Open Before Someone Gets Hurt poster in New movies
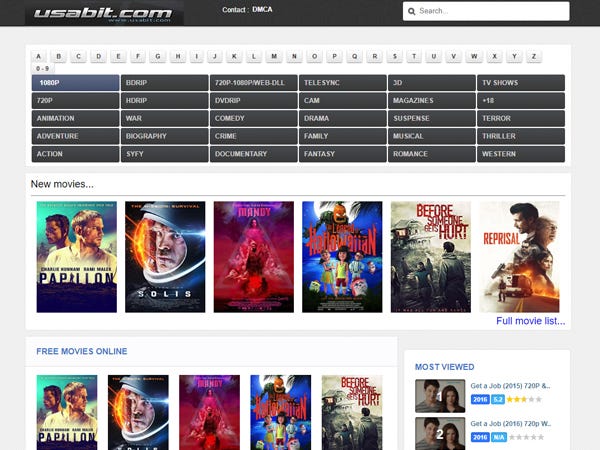600x450 pixels. click(x=430, y=257)
